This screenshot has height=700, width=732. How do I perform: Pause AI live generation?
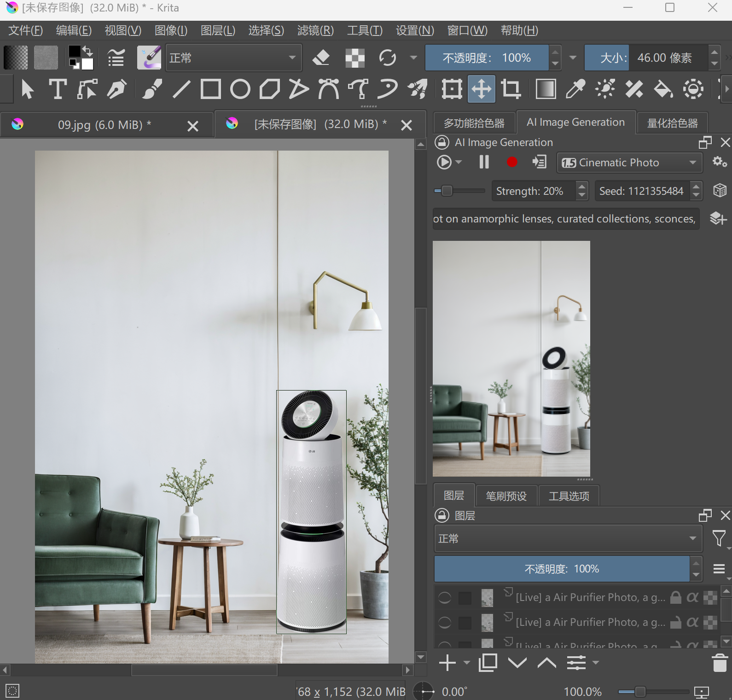pyautogui.click(x=484, y=162)
